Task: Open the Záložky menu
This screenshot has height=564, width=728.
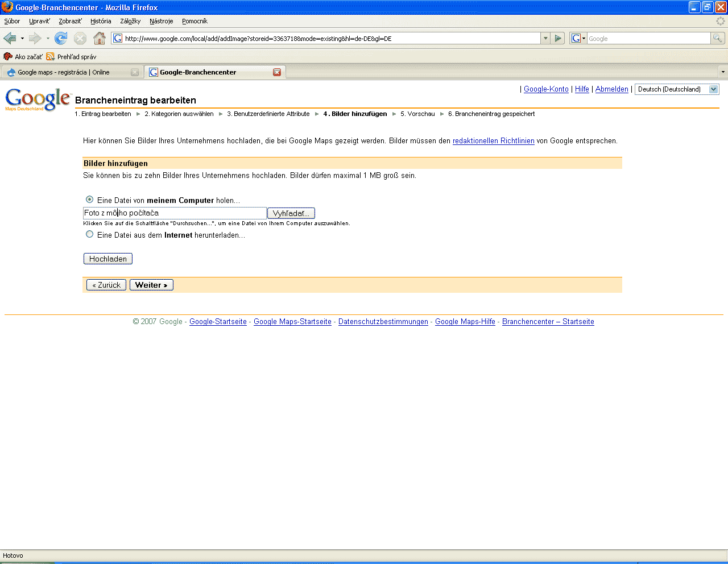Action: pos(130,21)
